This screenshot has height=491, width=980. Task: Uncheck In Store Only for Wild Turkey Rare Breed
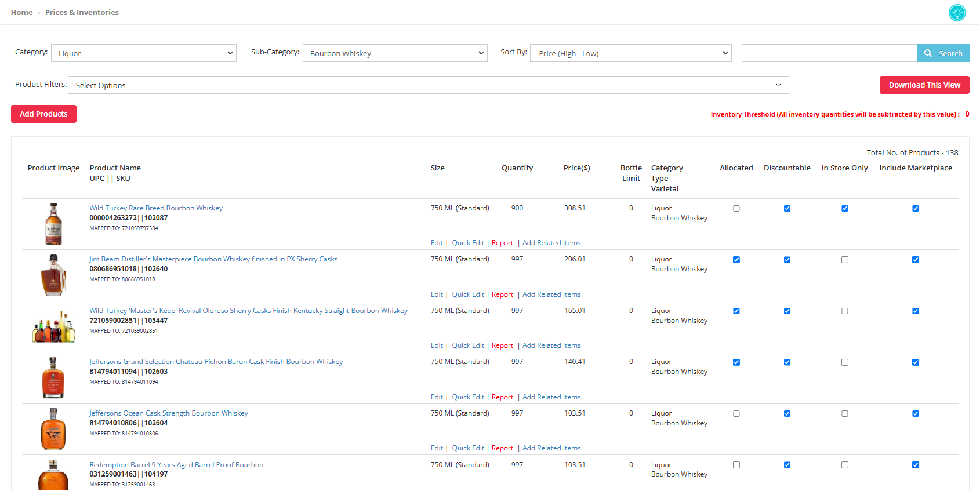(x=845, y=209)
